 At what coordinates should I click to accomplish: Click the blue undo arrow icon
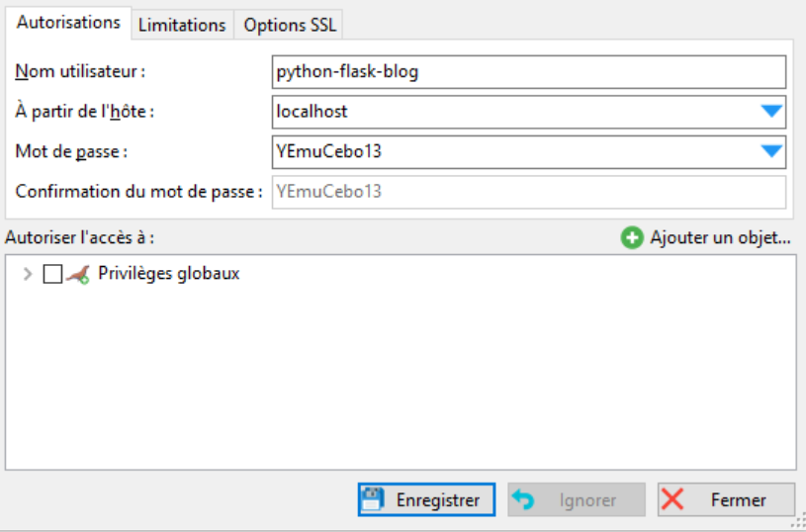pos(522,499)
